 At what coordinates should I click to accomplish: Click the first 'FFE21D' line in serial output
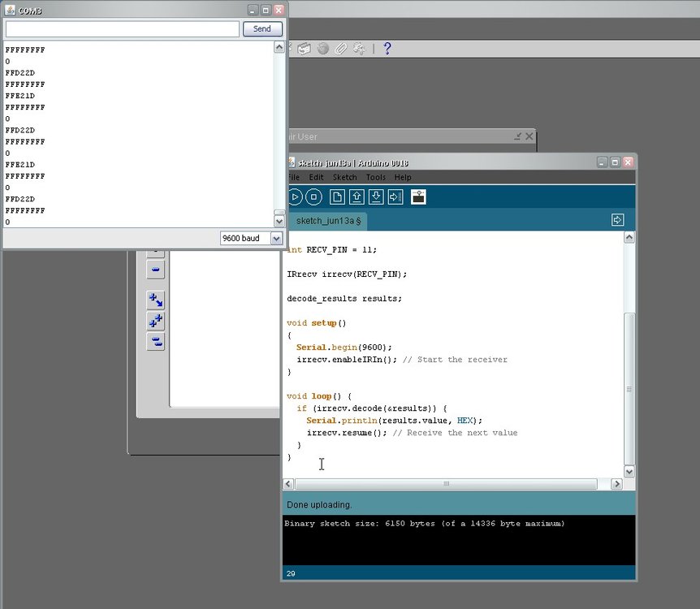[x=20, y=96]
